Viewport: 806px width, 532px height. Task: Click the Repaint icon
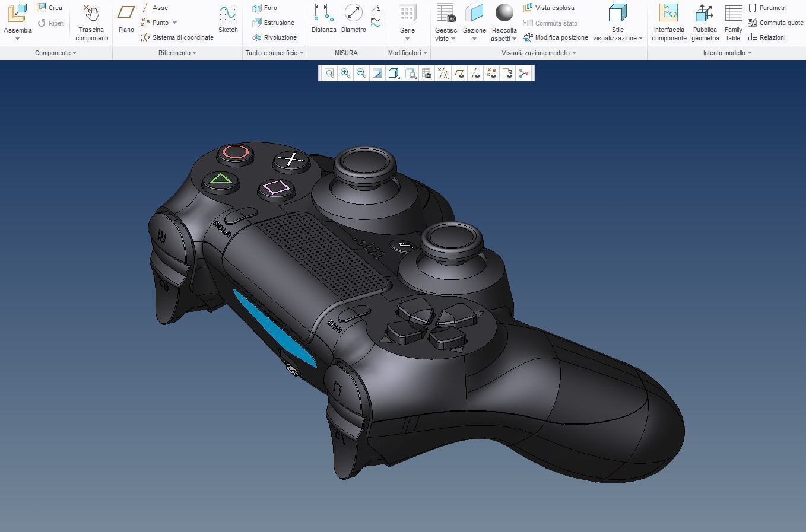coord(377,73)
